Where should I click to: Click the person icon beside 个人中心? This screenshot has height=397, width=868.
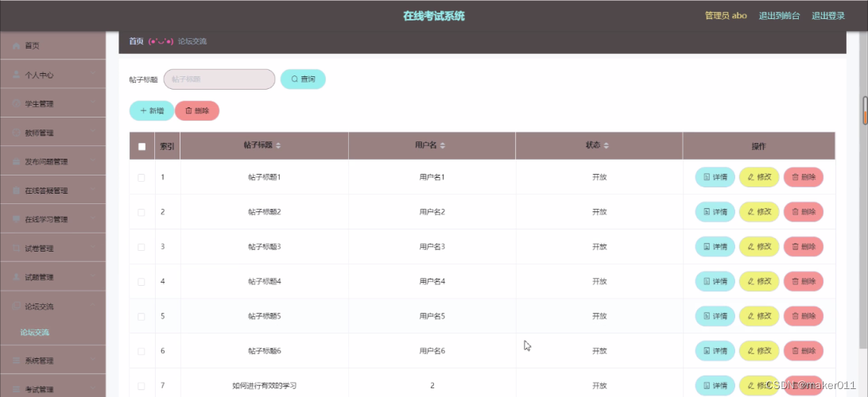click(16, 75)
